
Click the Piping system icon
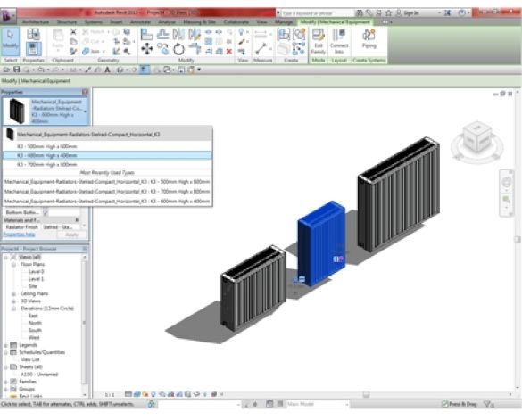369,39
